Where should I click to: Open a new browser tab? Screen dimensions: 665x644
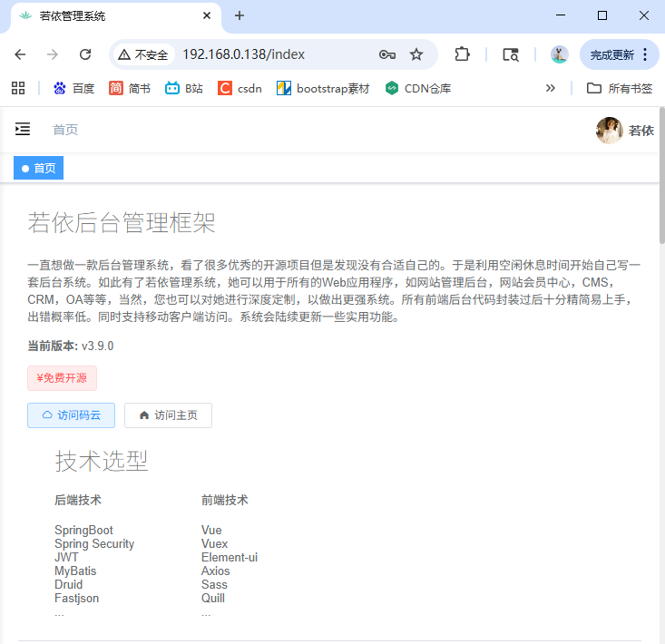240,15
